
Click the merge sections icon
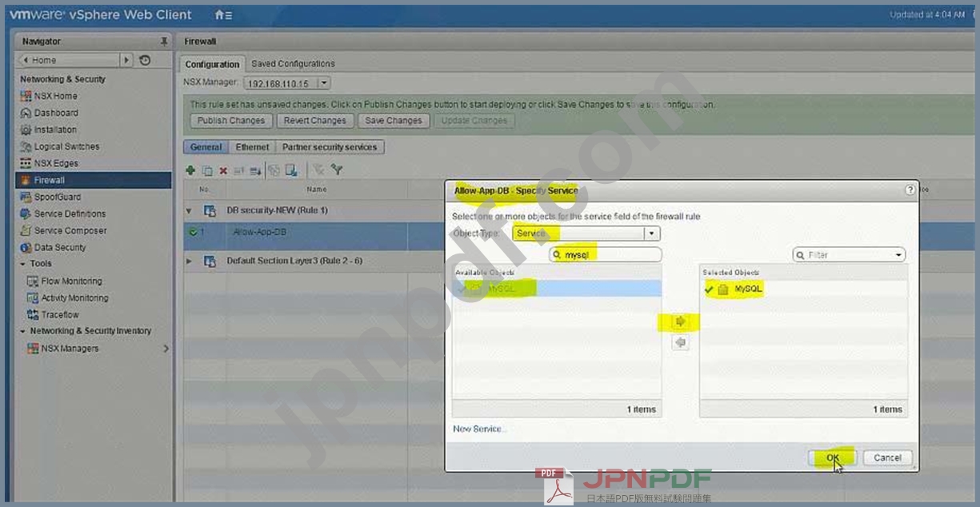click(x=274, y=170)
